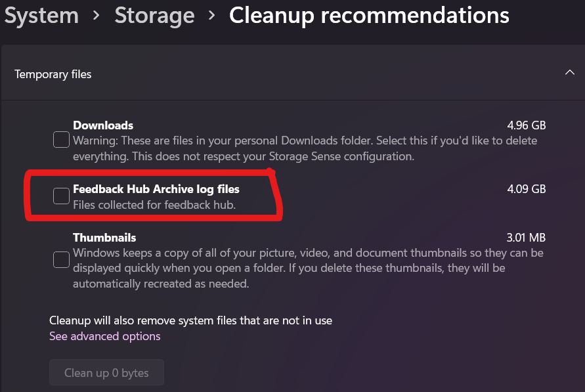Screen dimensions: 585x392
Task: Check the Downloads checkbox
Action: [61, 139]
